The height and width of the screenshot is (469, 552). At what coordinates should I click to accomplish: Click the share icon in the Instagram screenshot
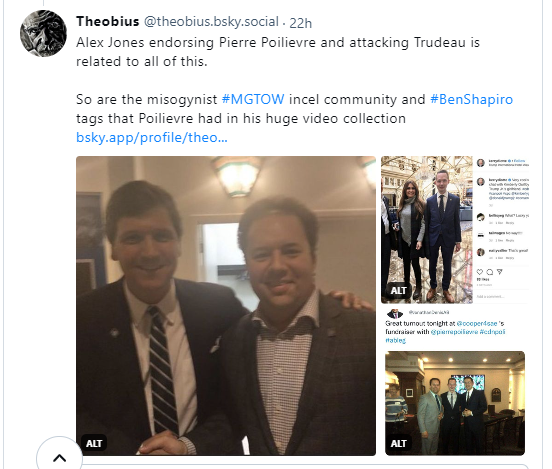click(499, 272)
